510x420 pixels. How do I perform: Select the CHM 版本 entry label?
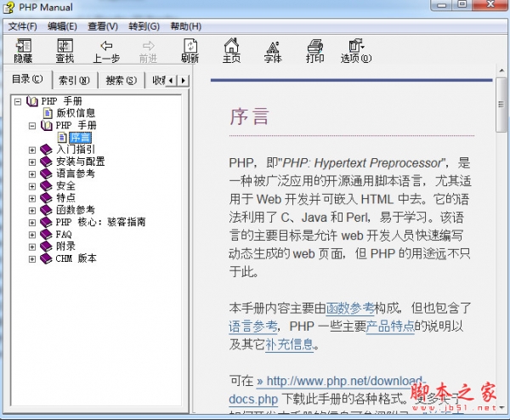76,258
